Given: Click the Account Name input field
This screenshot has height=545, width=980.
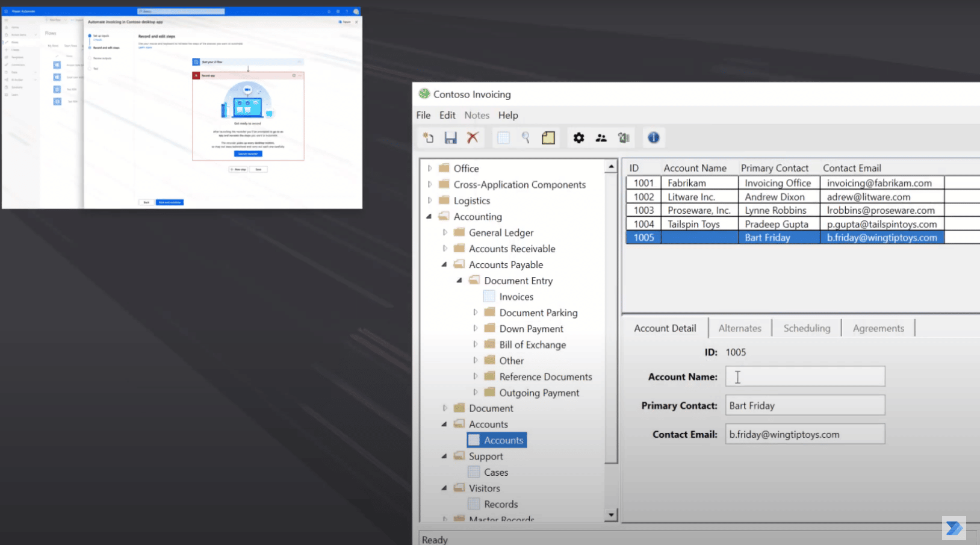Looking at the screenshot, I should point(805,376).
